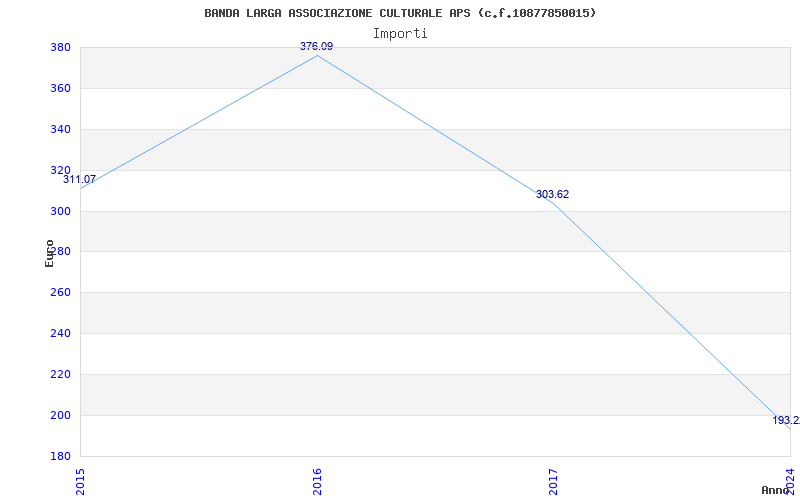Click the x-axis year 2016

coord(317,482)
